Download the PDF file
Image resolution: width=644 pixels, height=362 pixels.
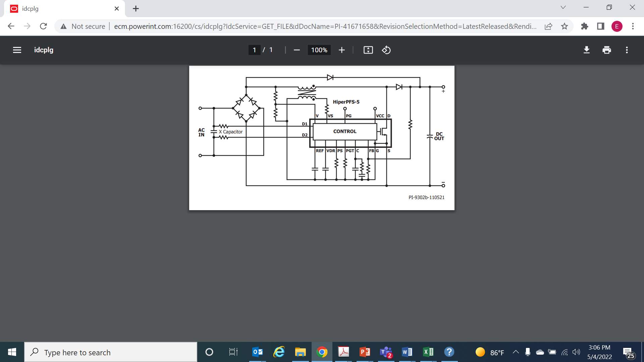tap(586, 50)
